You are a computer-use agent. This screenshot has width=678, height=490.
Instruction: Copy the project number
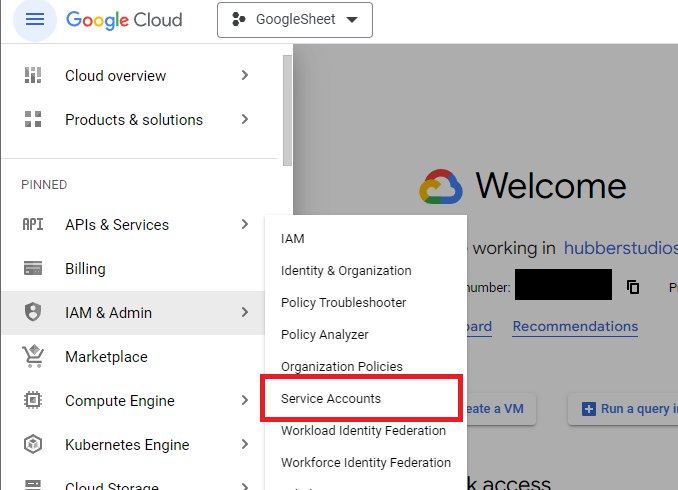(633, 287)
